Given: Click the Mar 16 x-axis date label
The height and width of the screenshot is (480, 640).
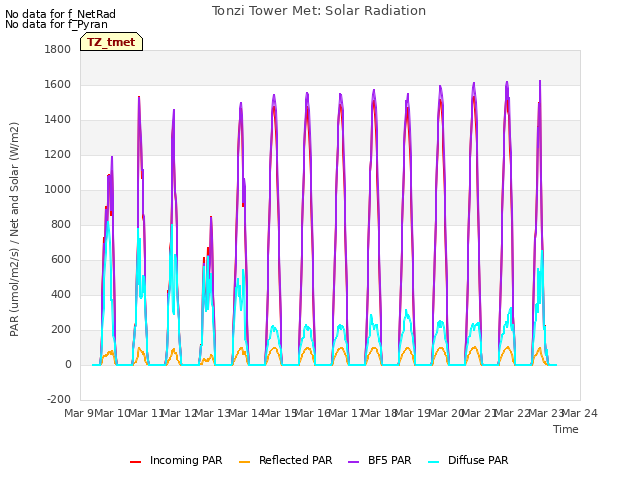Looking at the screenshot, I should (313, 413).
